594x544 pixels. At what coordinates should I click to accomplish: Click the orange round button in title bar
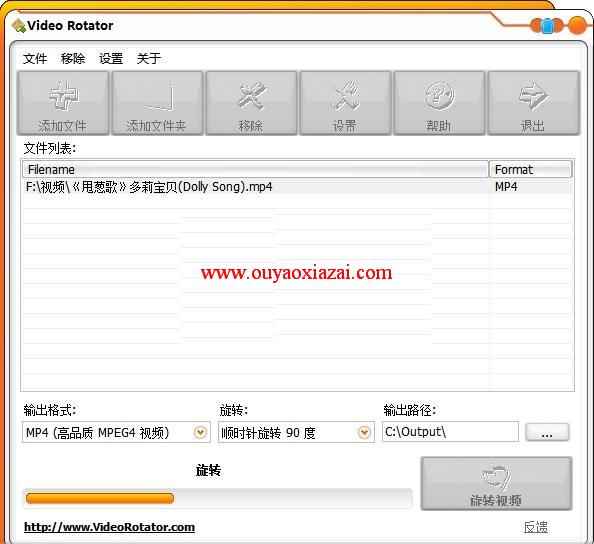point(577,25)
